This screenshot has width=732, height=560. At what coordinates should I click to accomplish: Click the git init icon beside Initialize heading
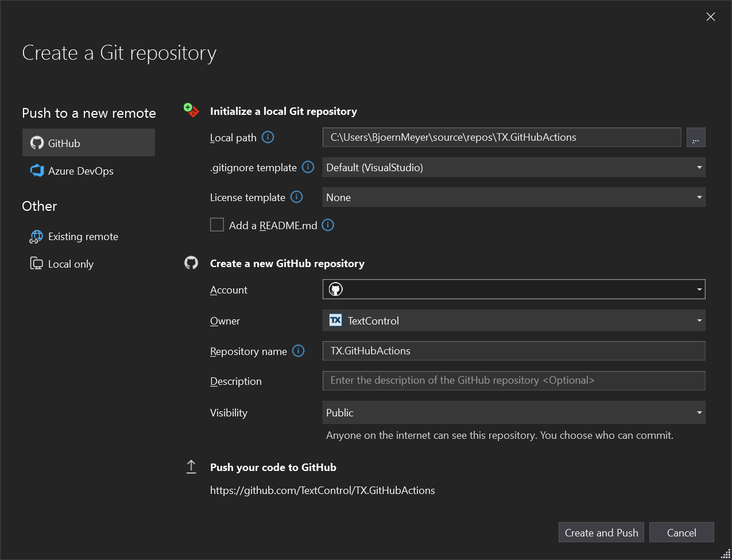pyautogui.click(x=191, y=109)
